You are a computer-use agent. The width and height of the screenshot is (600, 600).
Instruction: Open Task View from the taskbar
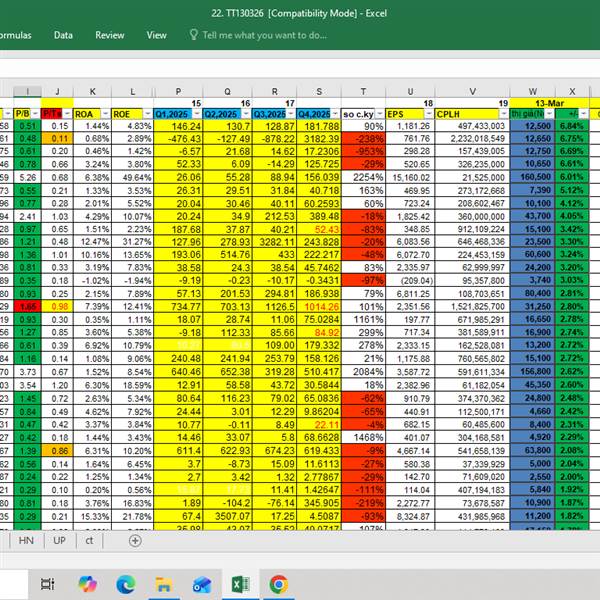coord(48,584)
